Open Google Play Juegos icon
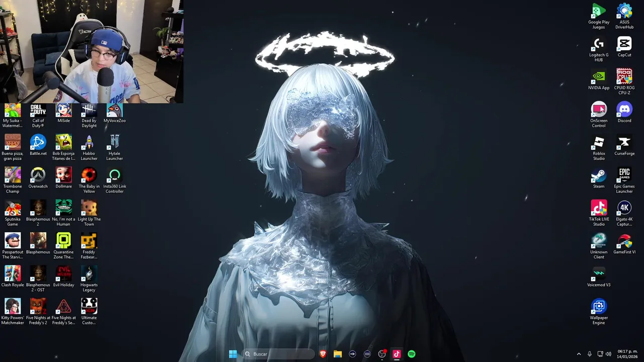The width and height of the screenshot is (644, 362). click(599, 17)
